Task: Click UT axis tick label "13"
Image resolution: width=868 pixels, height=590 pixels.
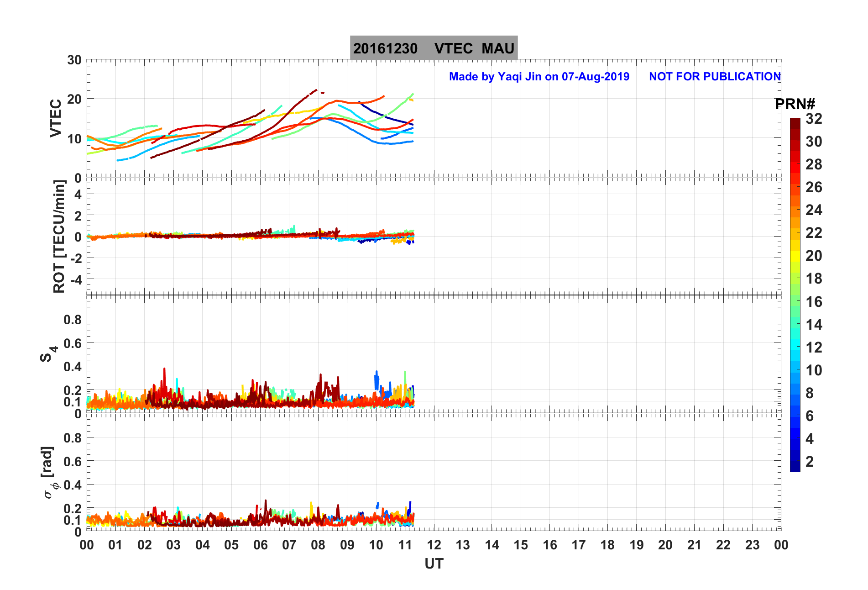Action: tap(463, 545)
